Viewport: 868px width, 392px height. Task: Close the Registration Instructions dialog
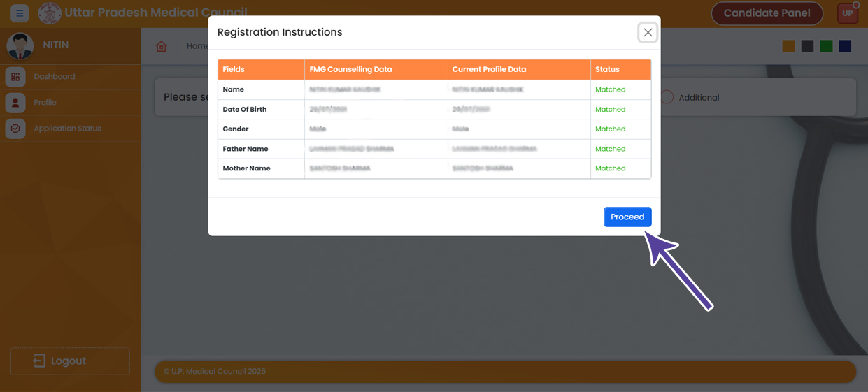(648, 32)
